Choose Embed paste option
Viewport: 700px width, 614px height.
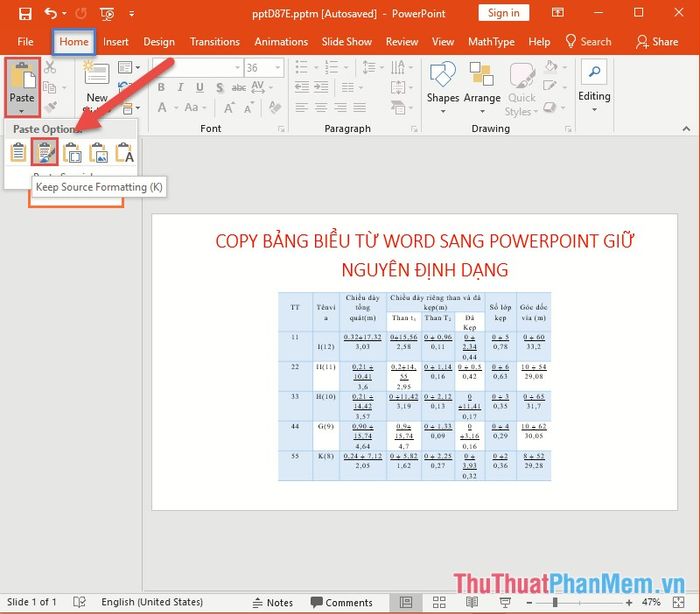72,152
